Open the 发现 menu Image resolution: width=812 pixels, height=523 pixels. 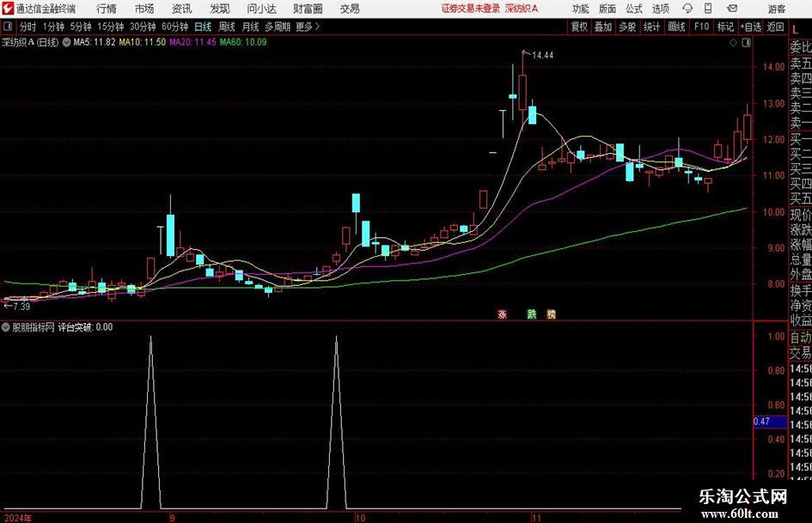[x=220, y=9]
